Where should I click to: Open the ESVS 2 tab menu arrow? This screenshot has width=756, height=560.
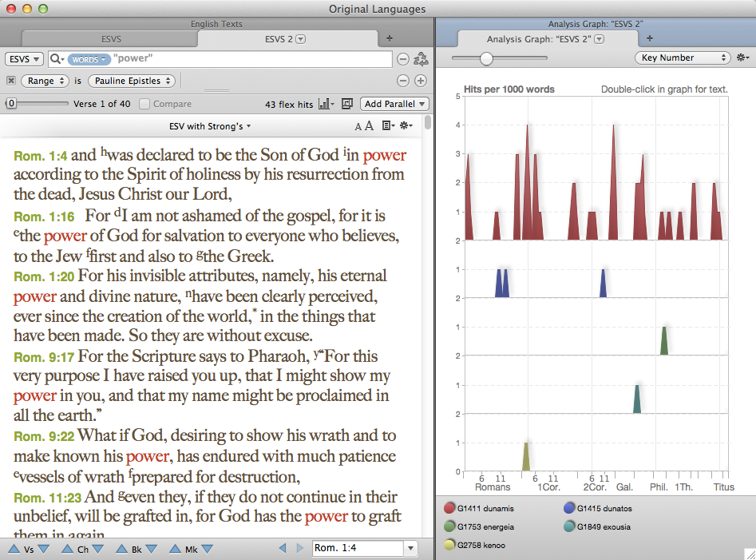coord(300,39)
